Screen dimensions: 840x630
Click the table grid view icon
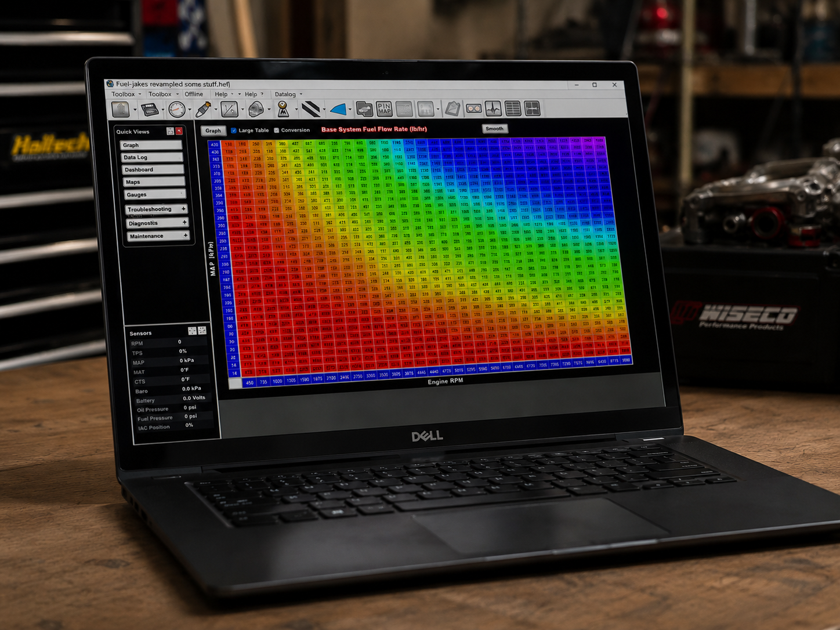click(513, 108)
